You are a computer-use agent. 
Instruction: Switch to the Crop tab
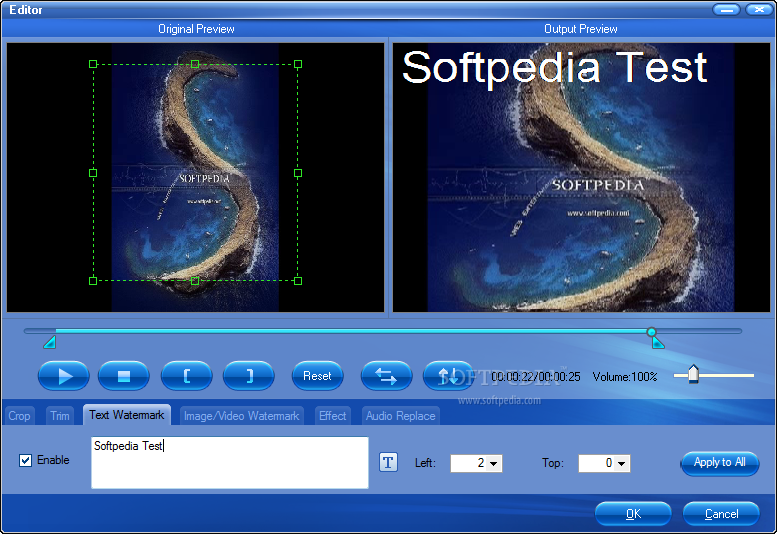click(x=19, y=416)
